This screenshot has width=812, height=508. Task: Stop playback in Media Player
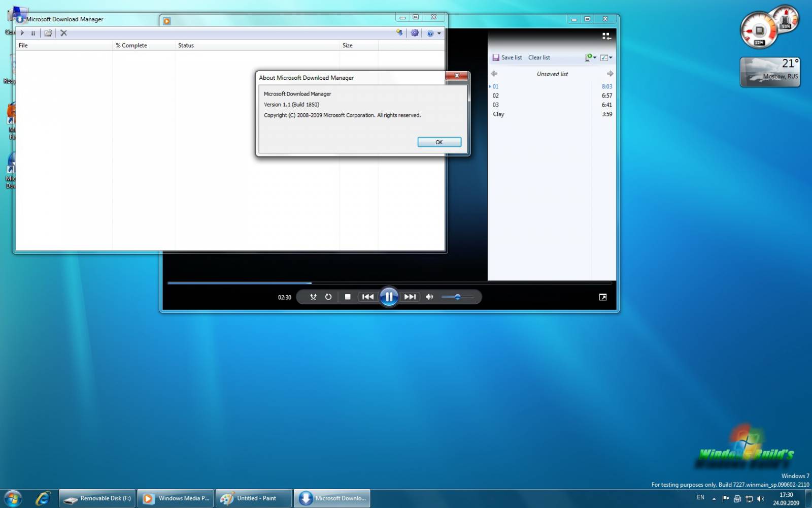tap(348, 297)
